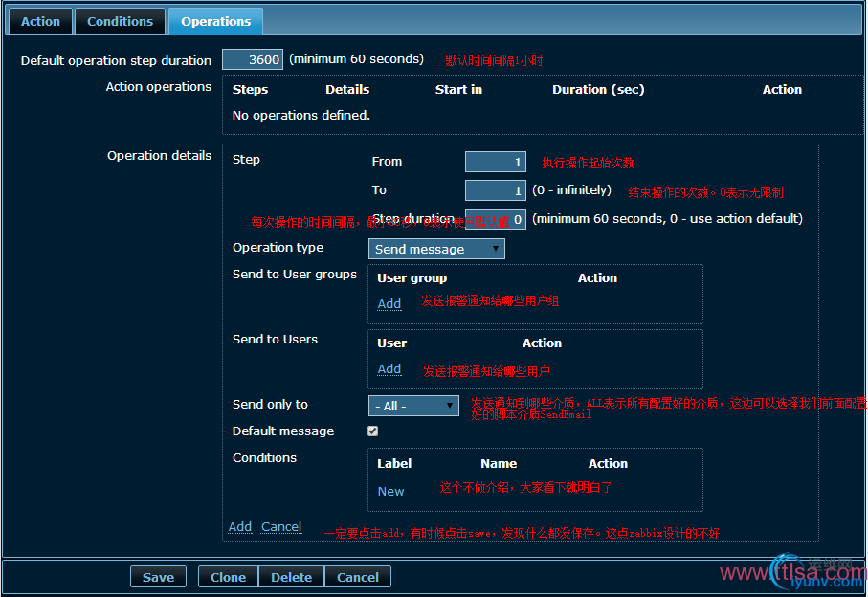
Task: Toggle the Default message checkbox
Action: tap(373, 431)
